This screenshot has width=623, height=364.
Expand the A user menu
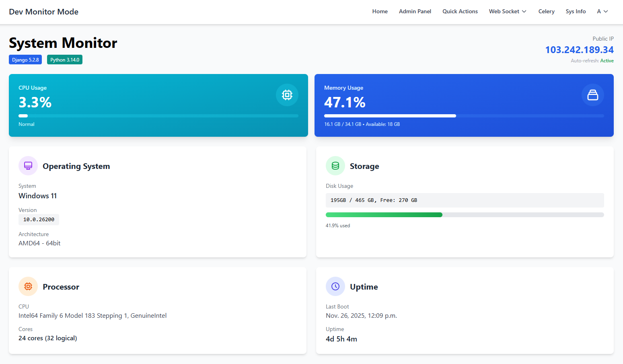click(602, 11)
